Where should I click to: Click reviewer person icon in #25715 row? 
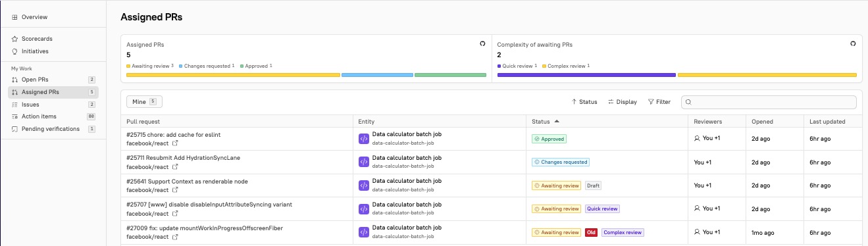click(x=698, y=138)
